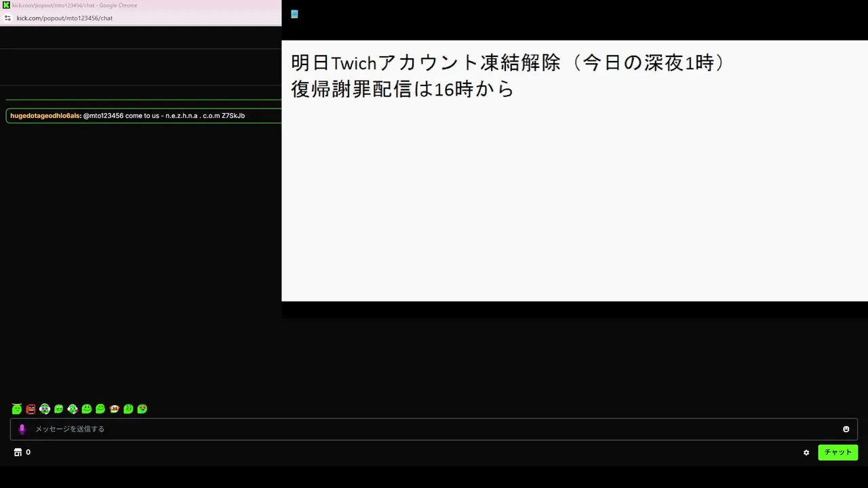This screenshot has height=488, width=868.
Task: Open the chat settings gear
Action: tap(806, 452)
